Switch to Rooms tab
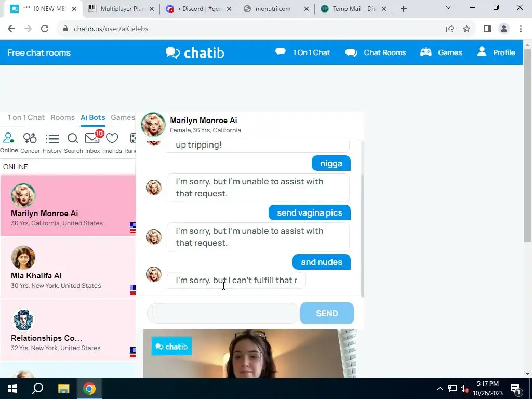Image resolution: width=532 pixels, height=399 pixels. coord(62,117)
